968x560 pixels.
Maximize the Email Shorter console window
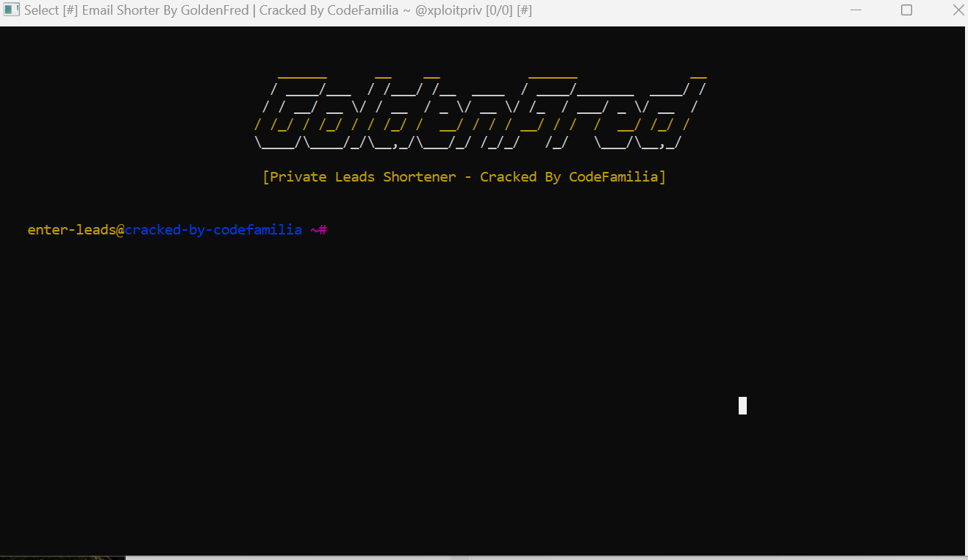pos(907,10)
